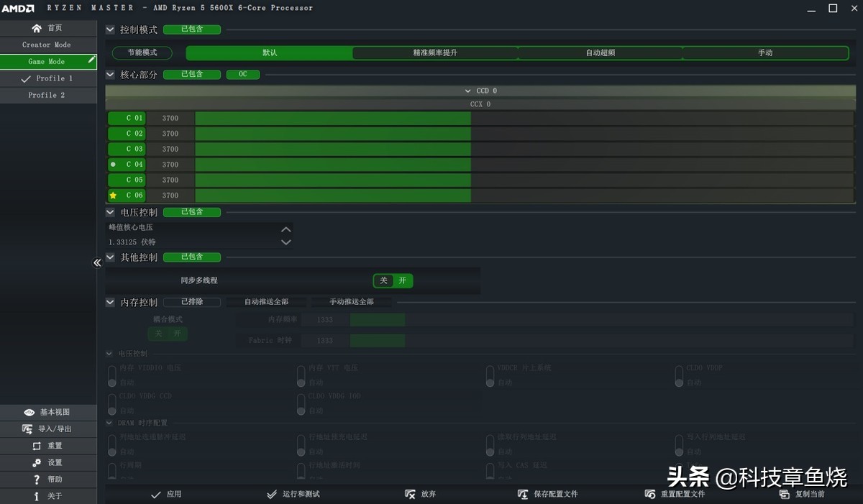863x504 pixels.
Task: Toggle 已包含 for 核心部分 section
Action: pyautogui.click(x=192, y=74)
